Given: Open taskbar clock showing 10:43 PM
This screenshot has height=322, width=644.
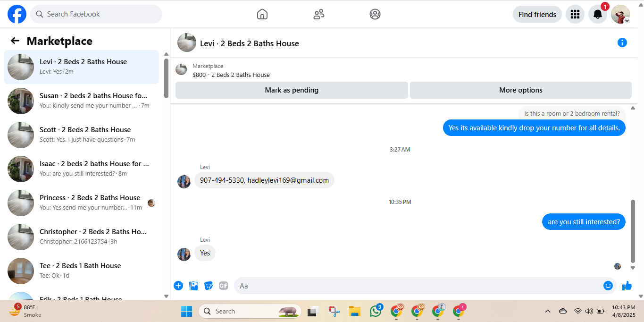Looking at the screenshot, I should pyautogui.click(x=623, y=311).
